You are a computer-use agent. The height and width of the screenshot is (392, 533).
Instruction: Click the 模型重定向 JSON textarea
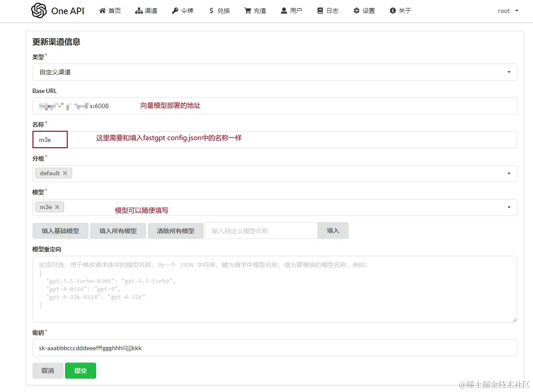[275, 289]
